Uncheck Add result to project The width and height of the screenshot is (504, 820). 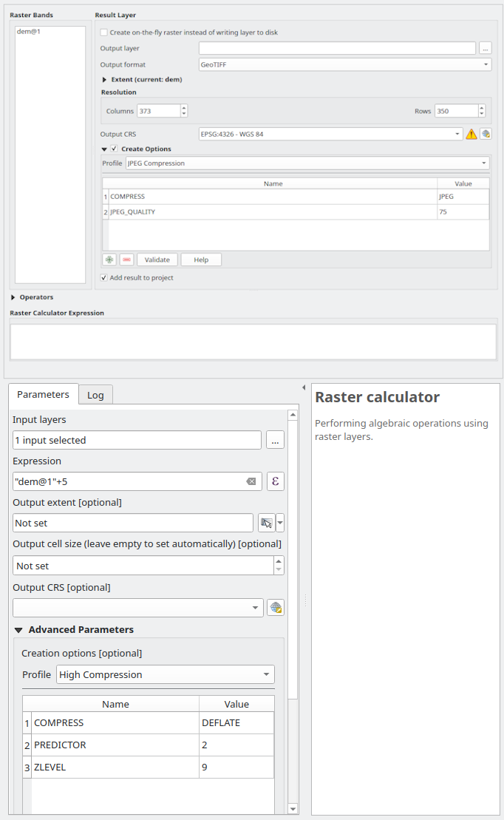[103, 278]
